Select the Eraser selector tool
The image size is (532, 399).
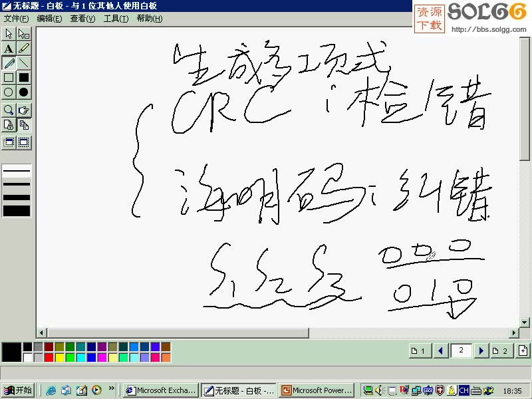coord(24,33)
